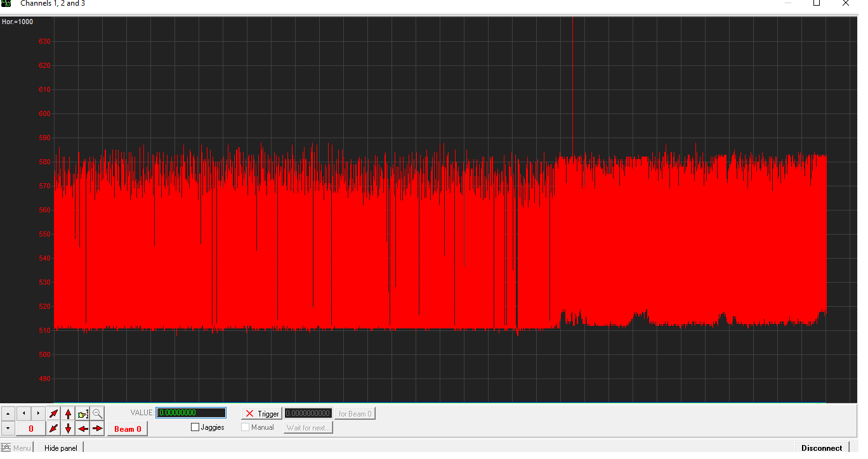This screenshot has width=868, height=459.
Task: Click the small right triangle button
Action: pos(38,413)
